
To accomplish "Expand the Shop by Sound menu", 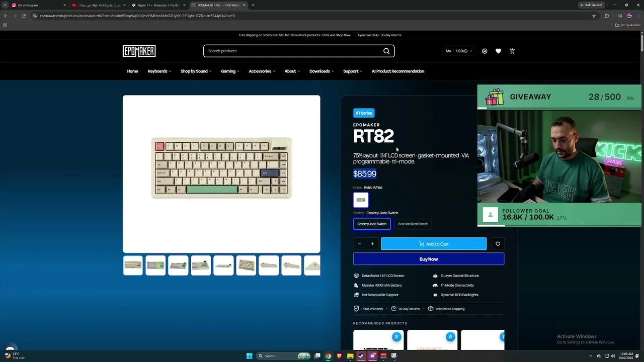I will [x=196, y=71].
